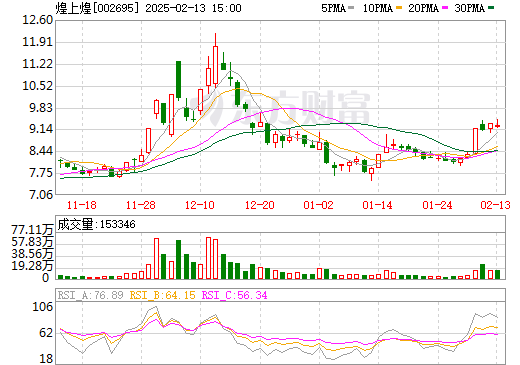
Task: Select the 11-18 date axis label
Action: [82, 205]
